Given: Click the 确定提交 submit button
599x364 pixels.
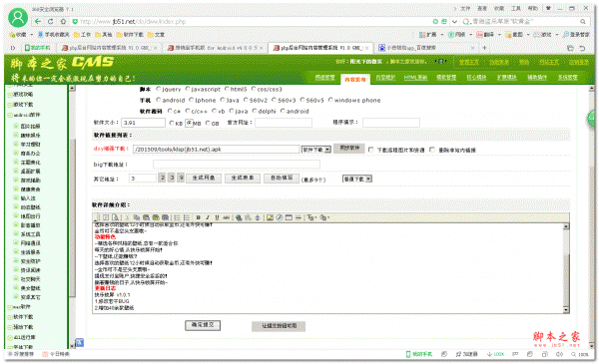Looking at the screenshot, I should [203, 325].
